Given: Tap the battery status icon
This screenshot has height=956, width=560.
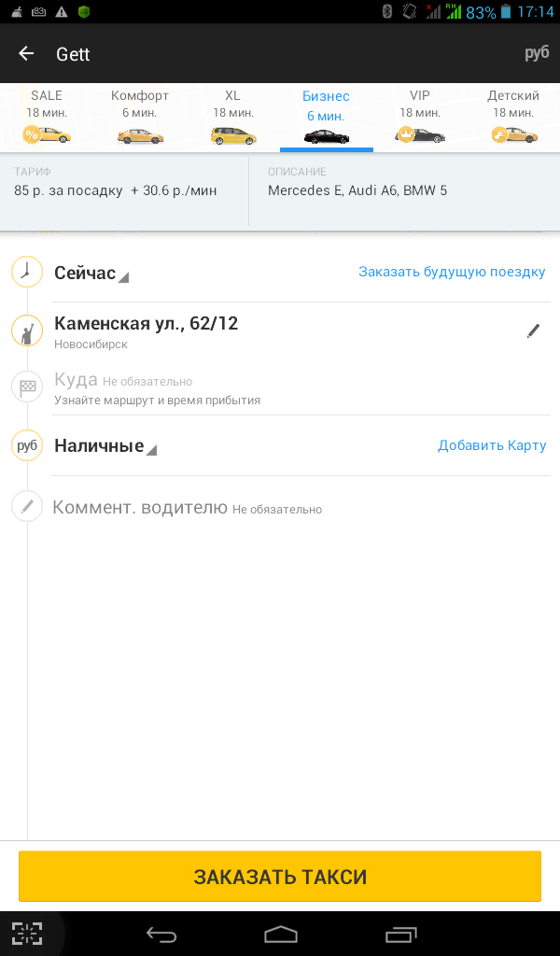Looking at the screenshot, I should pos(505,11).
